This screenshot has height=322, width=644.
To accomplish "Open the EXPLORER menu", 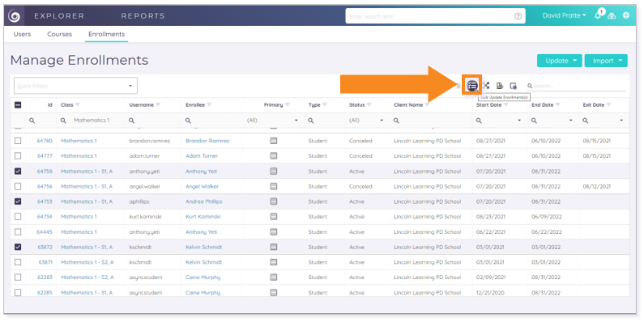I will point(59,16).
